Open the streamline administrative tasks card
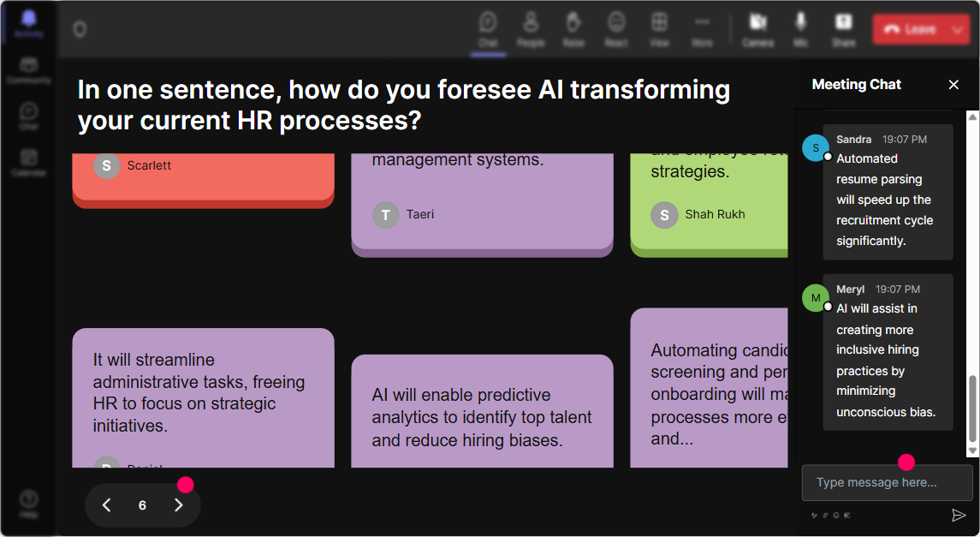The width and height of the screenshot is (980, 537). point(203,398)
